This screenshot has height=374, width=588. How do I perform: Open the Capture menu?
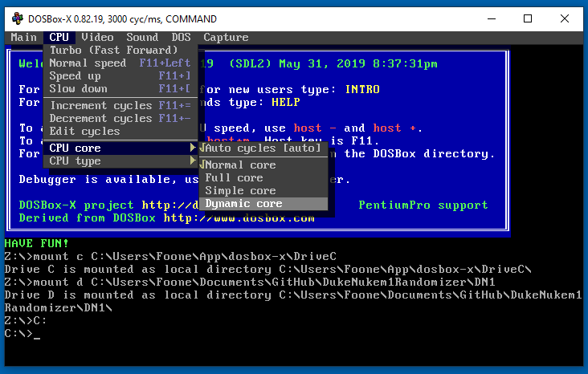[x=226, y=37]
